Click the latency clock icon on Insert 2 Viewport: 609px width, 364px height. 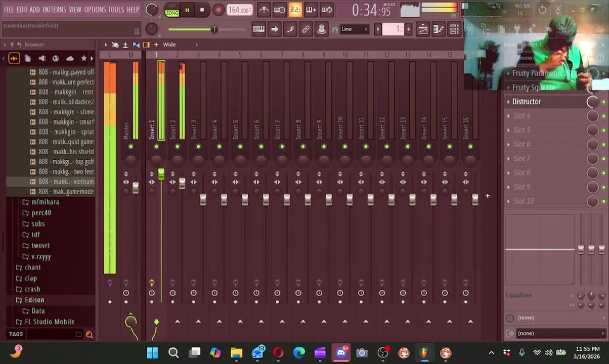(172, 293)
